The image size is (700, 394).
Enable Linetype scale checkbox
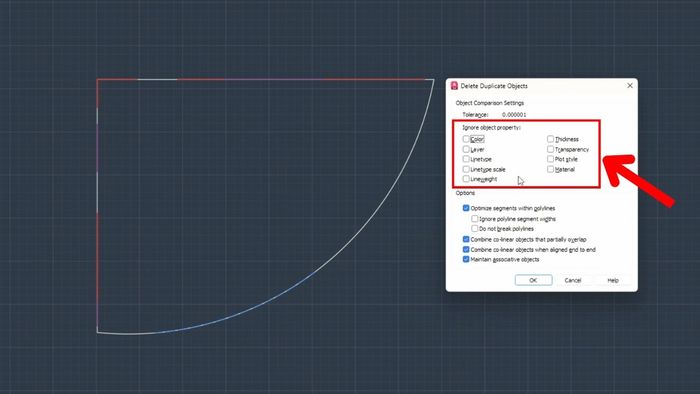click(466, 169)
